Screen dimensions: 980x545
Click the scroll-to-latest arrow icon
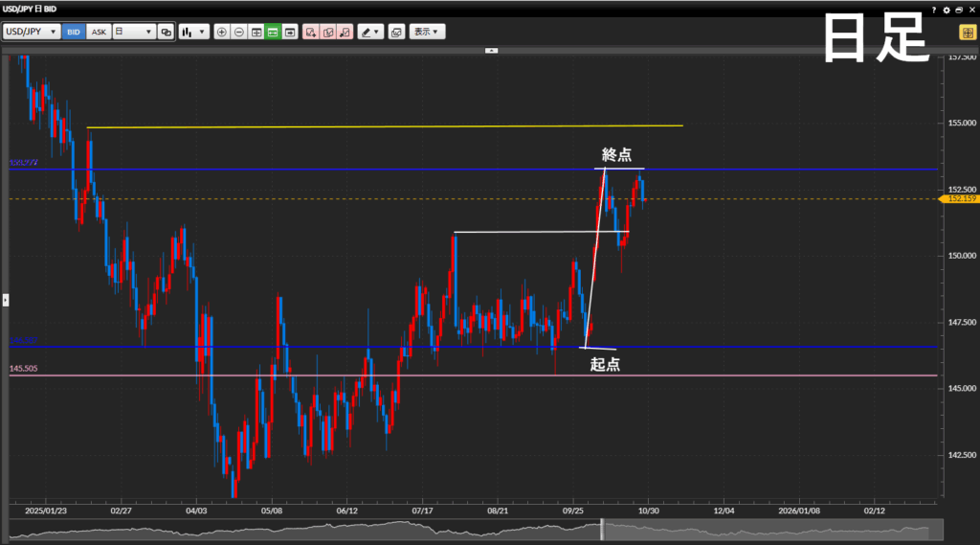pos(290,32)
